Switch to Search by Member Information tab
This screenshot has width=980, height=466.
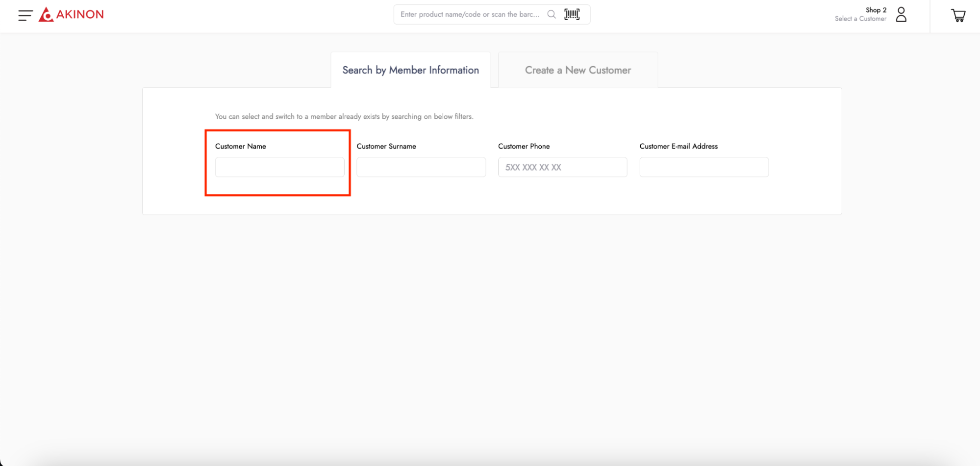tap(410, 70)
